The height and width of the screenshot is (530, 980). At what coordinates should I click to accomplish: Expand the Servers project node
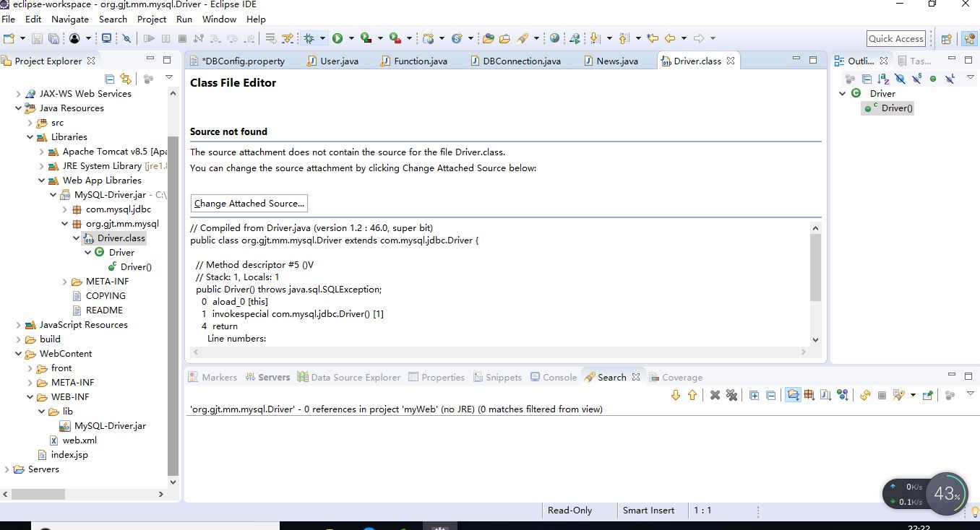pos(7,469)
